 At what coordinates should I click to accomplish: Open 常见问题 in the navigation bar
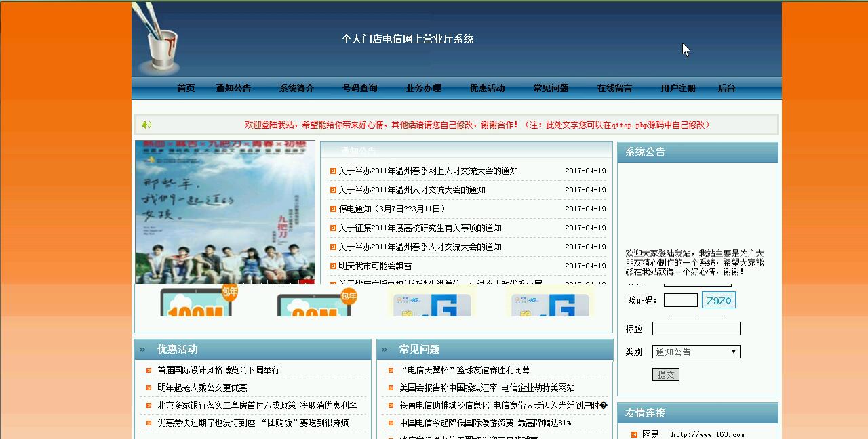[551, 88]
